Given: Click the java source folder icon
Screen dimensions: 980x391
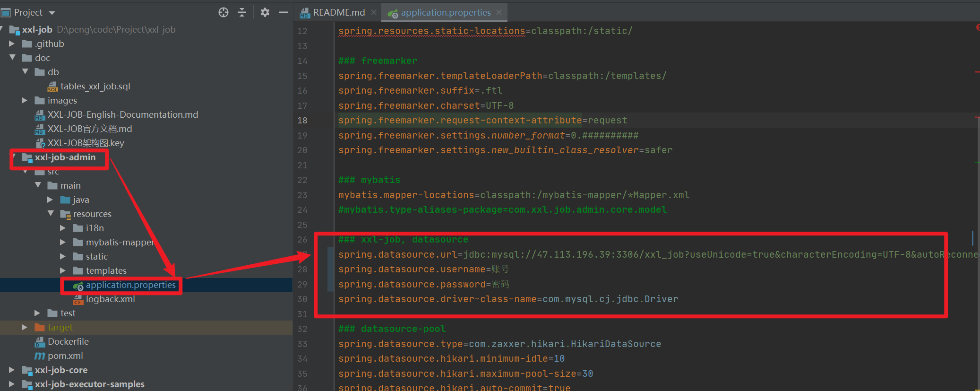Looking at the screenshot, I should pos(65,200).
